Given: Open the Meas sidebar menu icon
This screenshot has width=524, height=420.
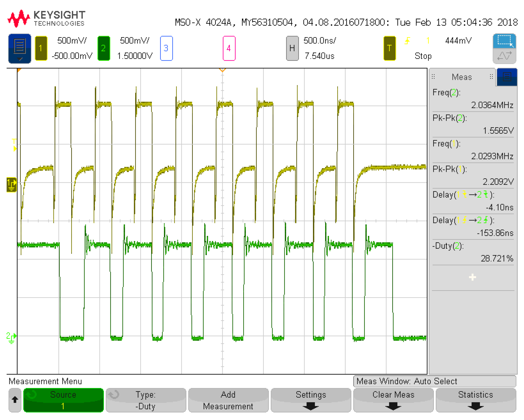Looking at the screenshot, I should click(507, 77).
